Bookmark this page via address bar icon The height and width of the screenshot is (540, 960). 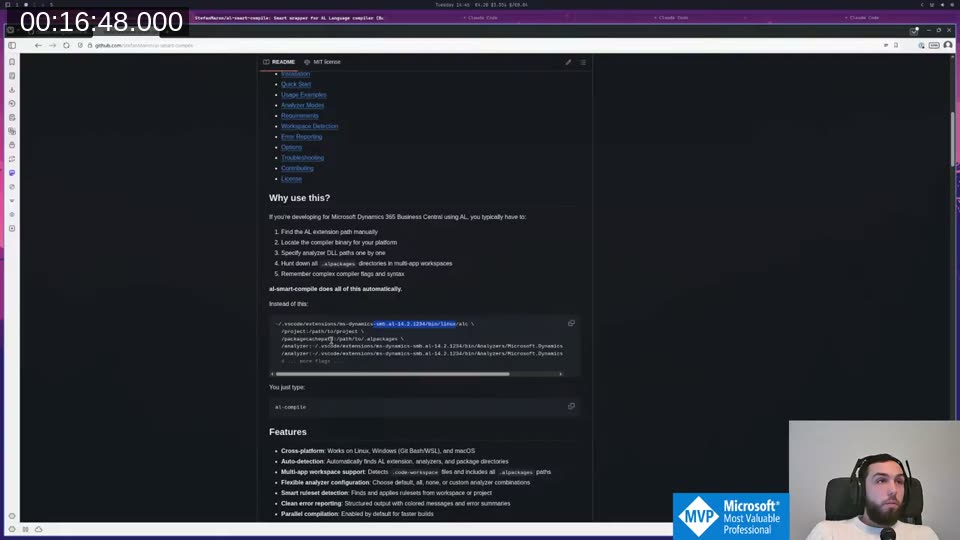896,45
